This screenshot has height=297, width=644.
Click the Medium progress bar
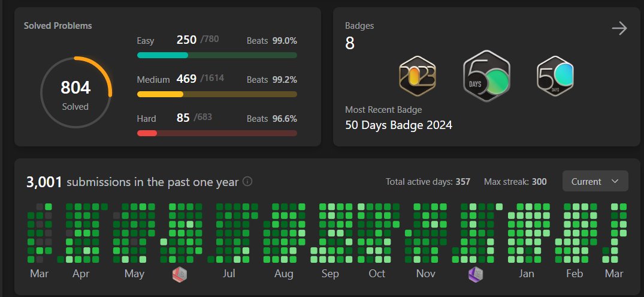click(217, 94)
